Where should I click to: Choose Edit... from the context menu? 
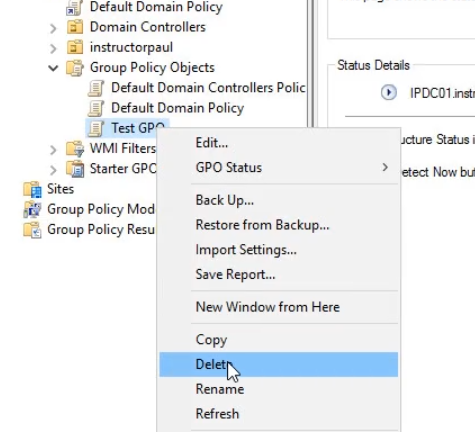(x=278, y=143)
